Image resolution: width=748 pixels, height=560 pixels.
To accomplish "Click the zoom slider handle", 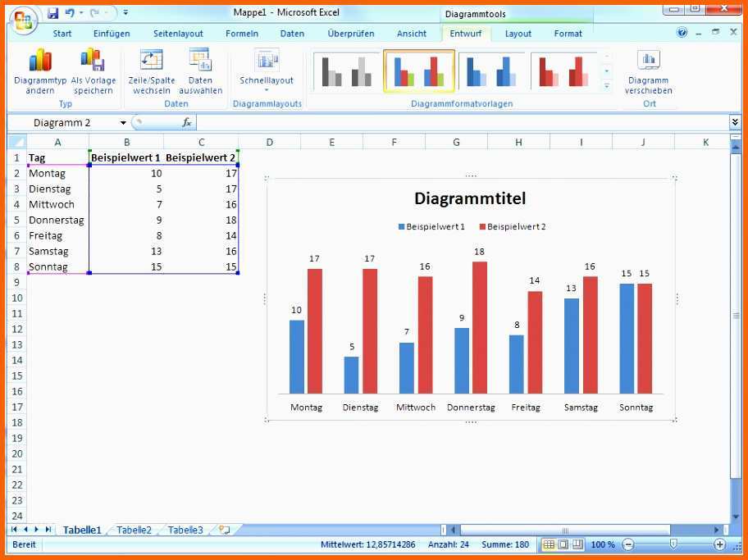I will point(673,544).
